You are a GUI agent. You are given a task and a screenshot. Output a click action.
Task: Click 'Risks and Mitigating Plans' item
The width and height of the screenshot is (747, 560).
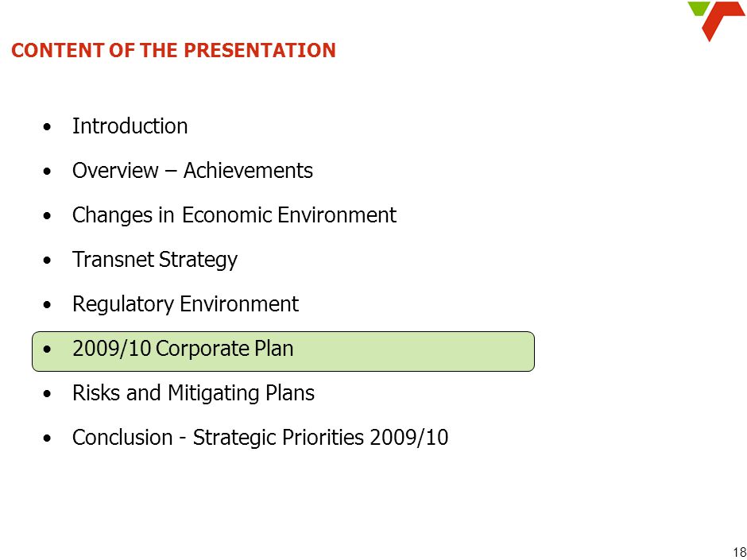[x=193, y=393]
